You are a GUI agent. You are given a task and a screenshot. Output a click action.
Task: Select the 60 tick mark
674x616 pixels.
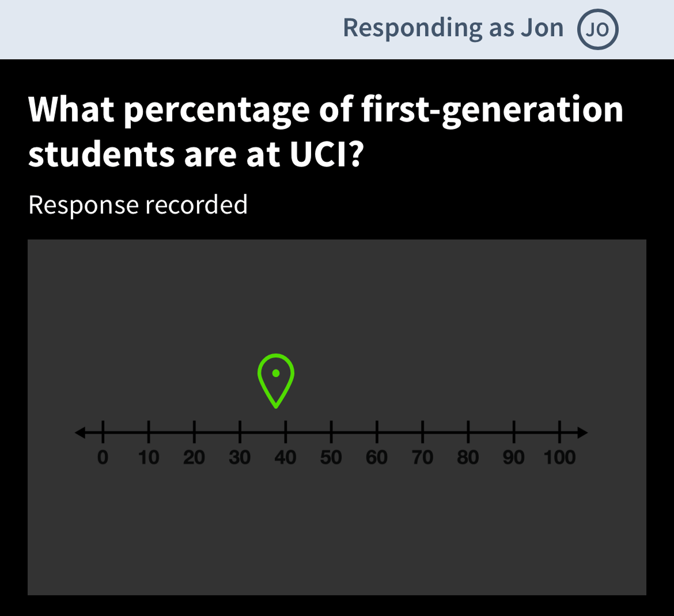(377, 432)
